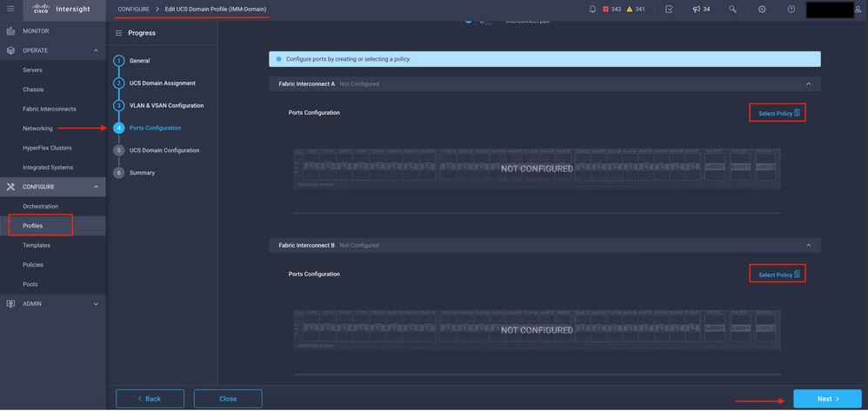Click Fabric Interconnect B port diagram

537,330
